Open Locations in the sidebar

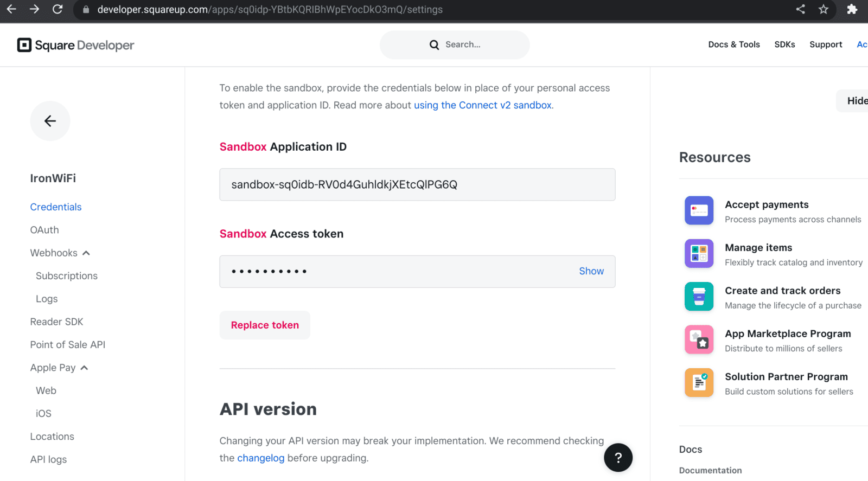click(52, 437)
